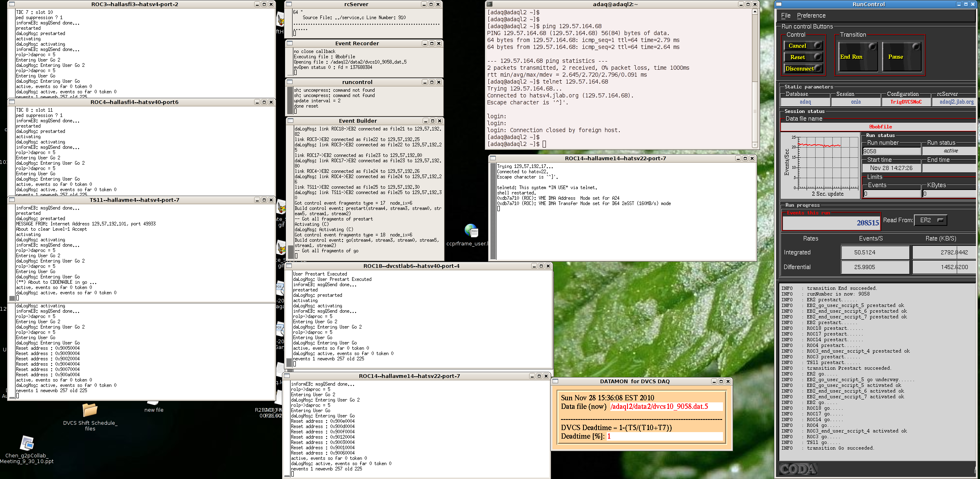This screenshot has width=980, height=479.
Task: Open window menu icon of ROC4 hallasfi4 terminal
Action: [x=12, y=102]
